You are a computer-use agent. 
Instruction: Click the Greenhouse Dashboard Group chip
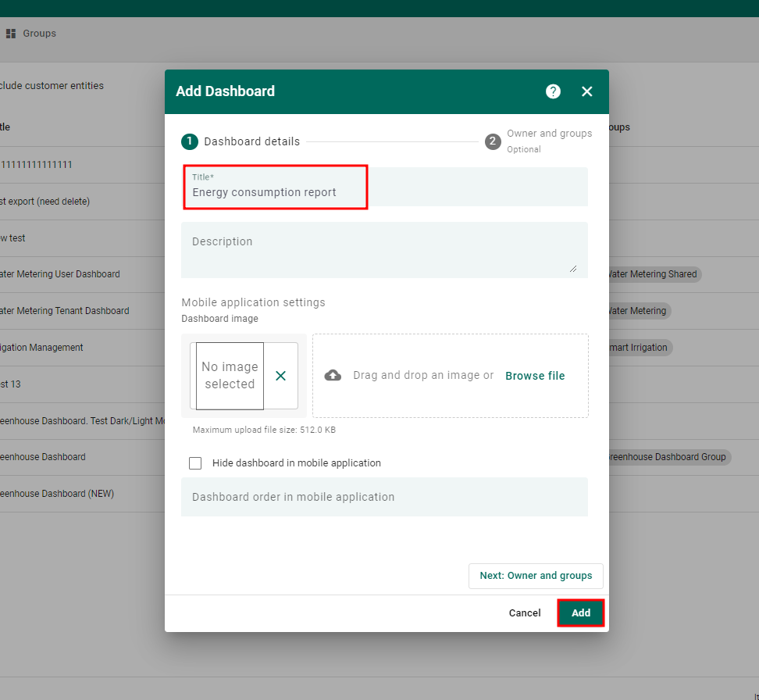668,457
